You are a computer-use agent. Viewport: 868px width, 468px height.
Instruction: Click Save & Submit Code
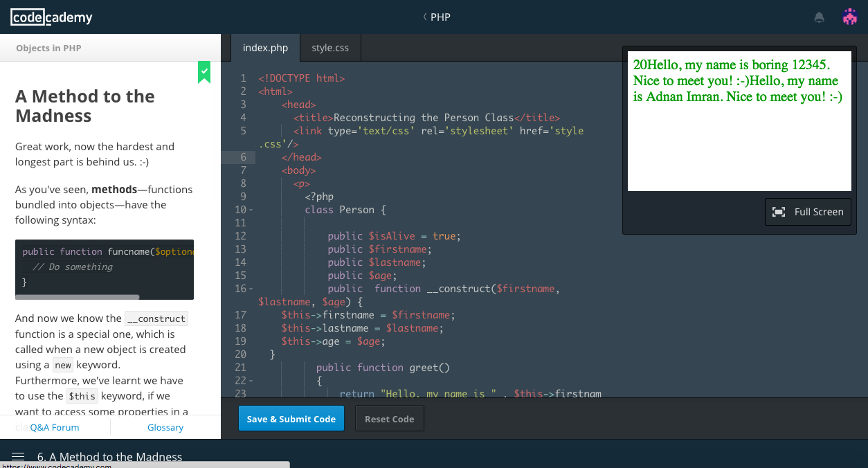291,419
